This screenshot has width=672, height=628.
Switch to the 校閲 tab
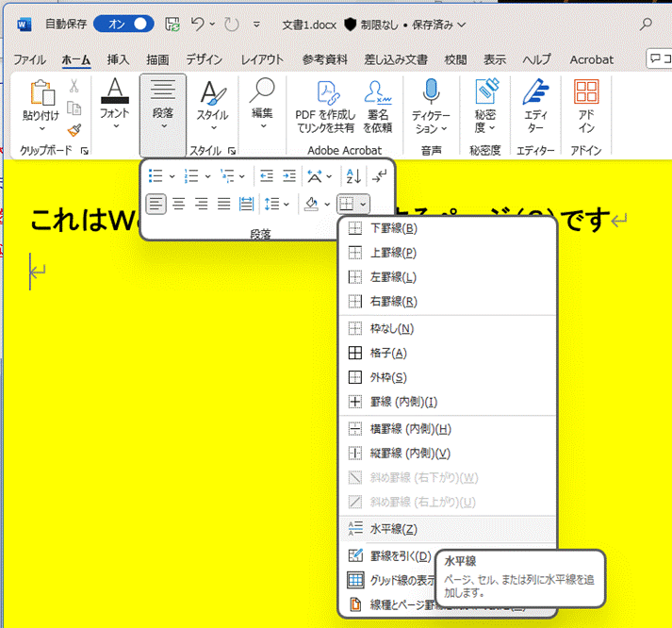click(455, 59)
